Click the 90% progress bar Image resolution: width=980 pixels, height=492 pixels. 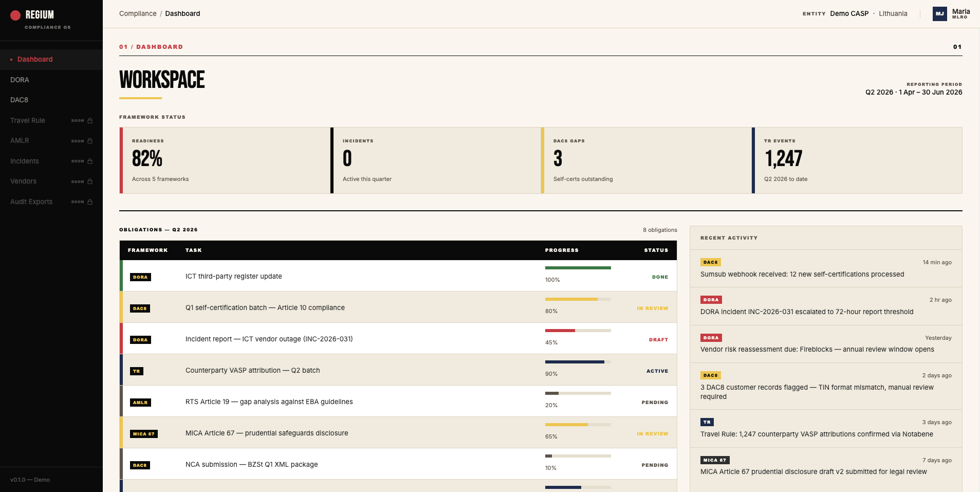[578, 362]
